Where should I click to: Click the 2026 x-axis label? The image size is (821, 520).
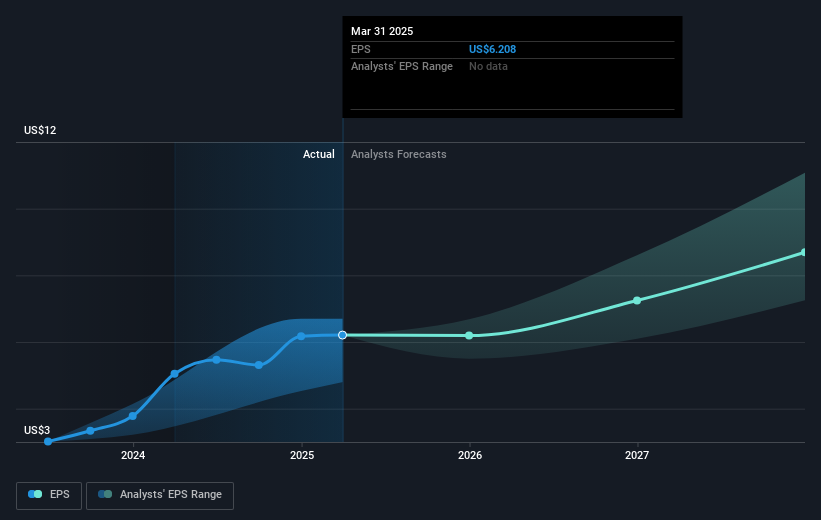point(470,455)
